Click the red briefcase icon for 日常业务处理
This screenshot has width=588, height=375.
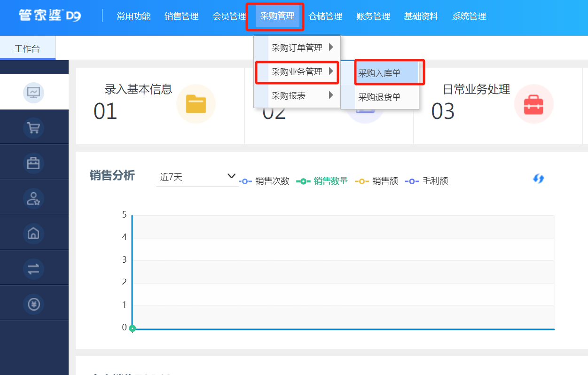pyautogui.click(x=533, y=104)
